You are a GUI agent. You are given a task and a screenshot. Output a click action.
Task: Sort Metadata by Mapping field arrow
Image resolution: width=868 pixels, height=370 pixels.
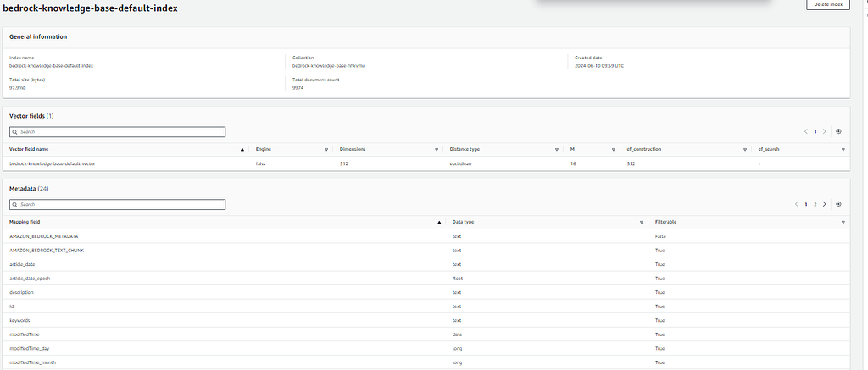439,222
